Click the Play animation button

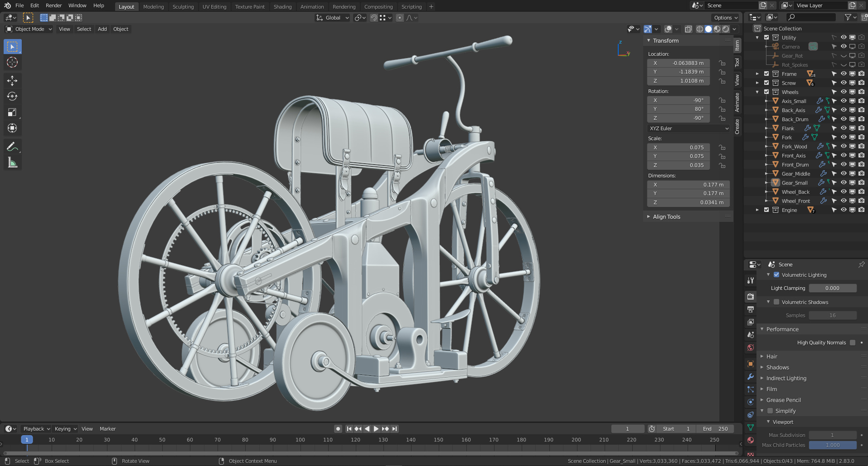pos(376,429)
